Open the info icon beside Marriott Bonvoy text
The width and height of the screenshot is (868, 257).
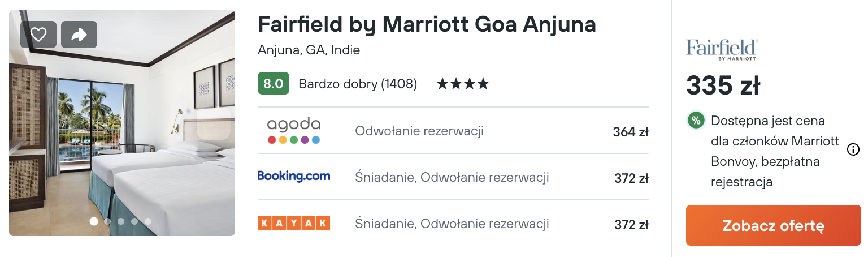coord(853,150)
